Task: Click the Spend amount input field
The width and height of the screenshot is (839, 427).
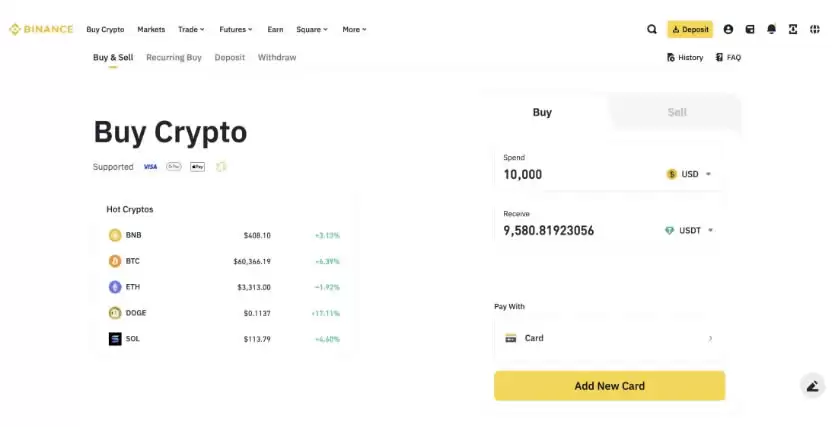Action: (575, 174)
